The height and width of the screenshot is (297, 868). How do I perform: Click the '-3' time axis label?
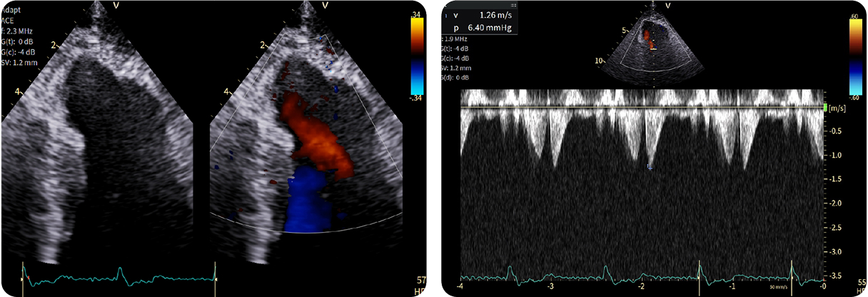pos(550,286)
